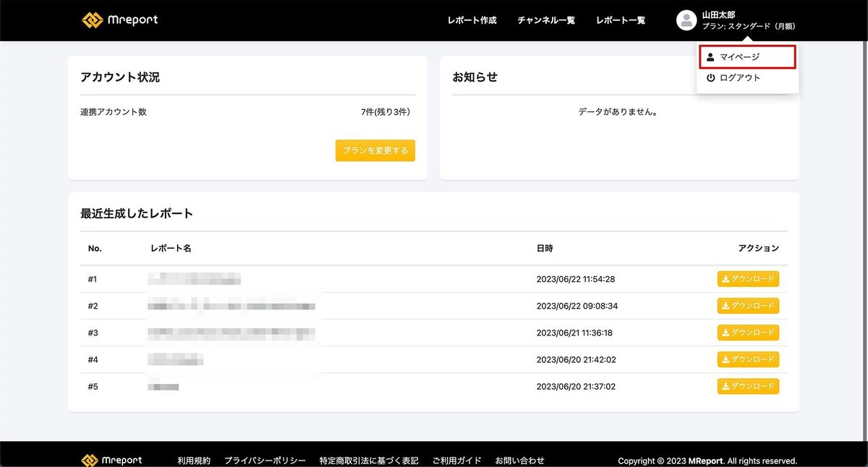Image resolution: width=868 pixels, height=467 pixels.
Task: Open the お問い合わせ footer link
Action: [520, 460]
